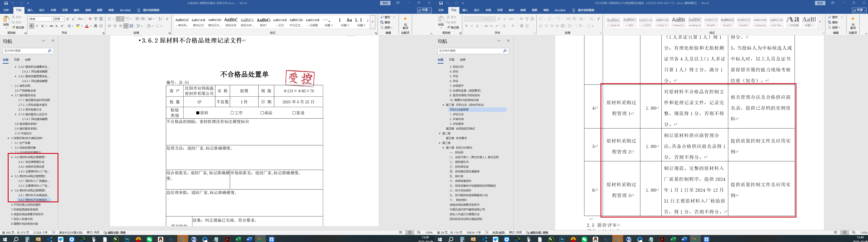Open the 文件 menu in the left window
Image resolution: width=868 pixels, height=242 pixels.
pos(6,10)
